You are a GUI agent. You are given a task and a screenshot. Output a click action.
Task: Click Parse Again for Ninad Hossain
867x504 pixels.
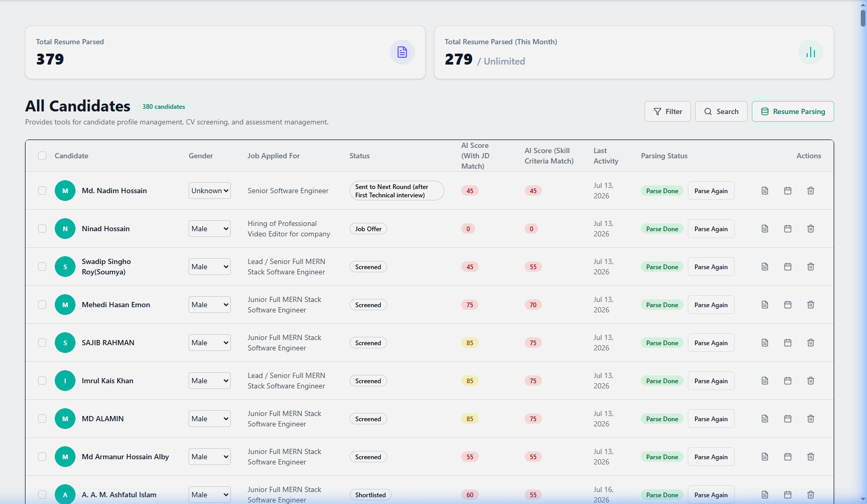point(711,229)
